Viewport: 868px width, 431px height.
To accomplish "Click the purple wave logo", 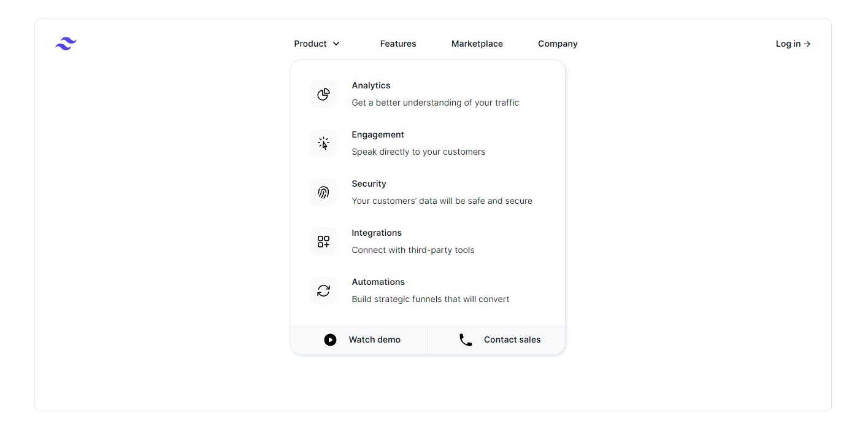I will (66, 44).
